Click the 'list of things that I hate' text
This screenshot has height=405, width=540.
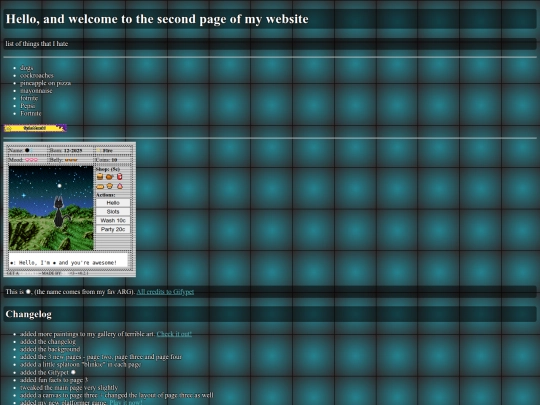point(37,44)
